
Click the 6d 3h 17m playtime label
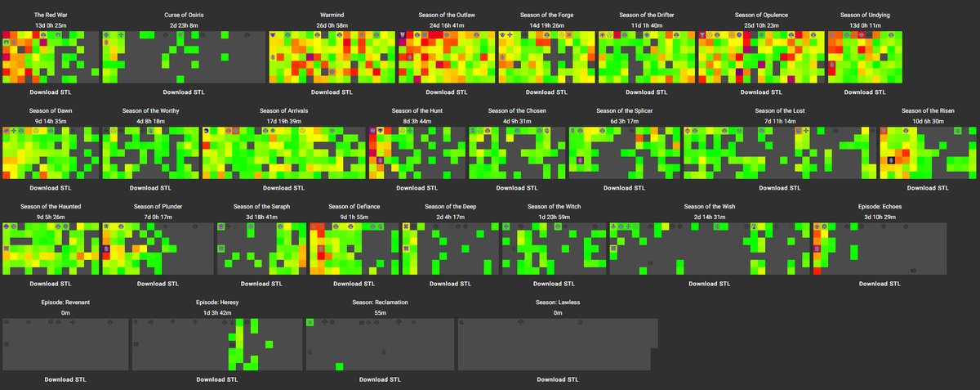click(x=625, y=121)
